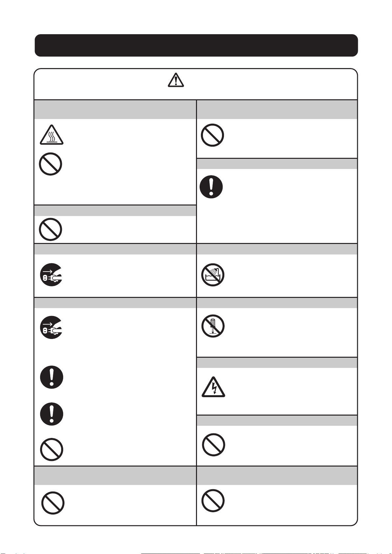Select the prohibition circle in the bottom-left cell

pos(53,503)
